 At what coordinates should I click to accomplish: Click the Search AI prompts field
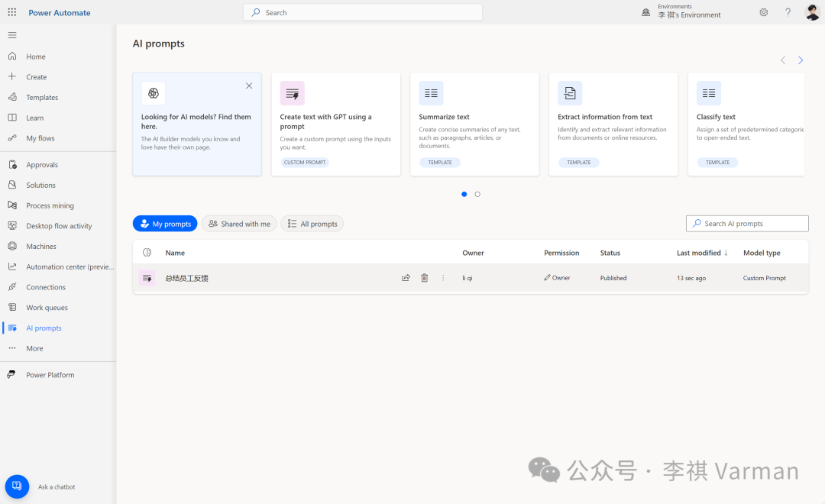(x=747, y=224)
